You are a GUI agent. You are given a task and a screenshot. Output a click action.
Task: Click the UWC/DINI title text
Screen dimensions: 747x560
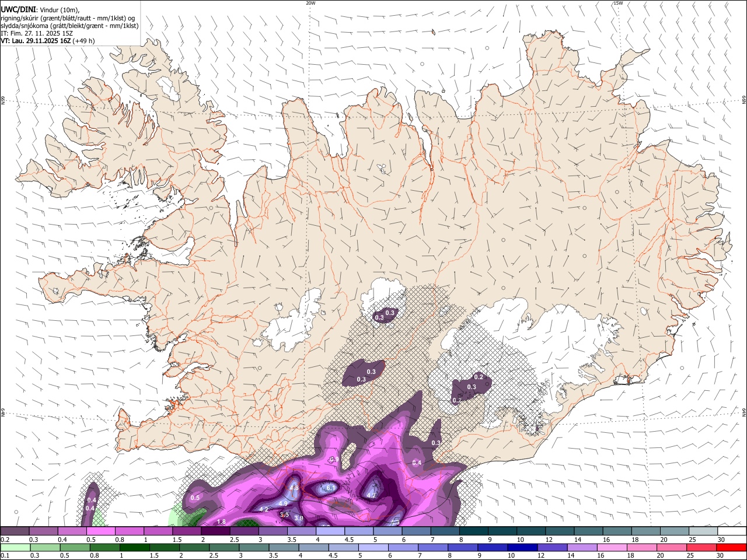(18, 9)
